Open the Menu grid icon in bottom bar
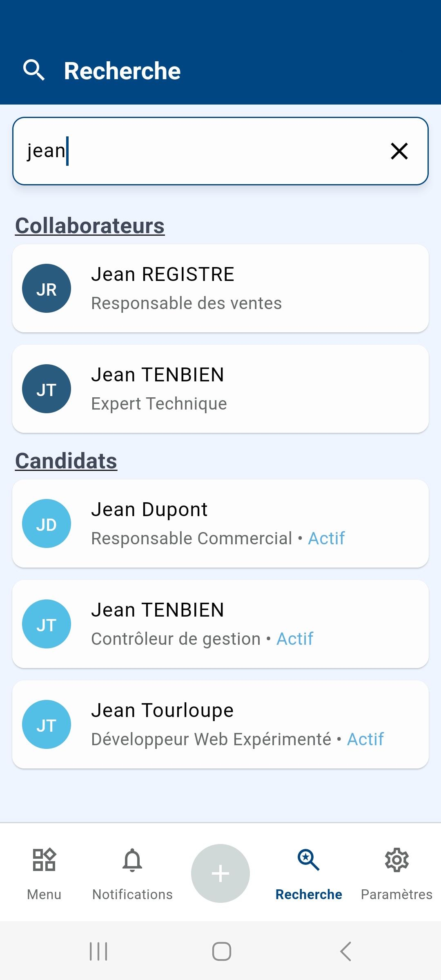This screenshot has height=980, width=441. tap(44, 860)
